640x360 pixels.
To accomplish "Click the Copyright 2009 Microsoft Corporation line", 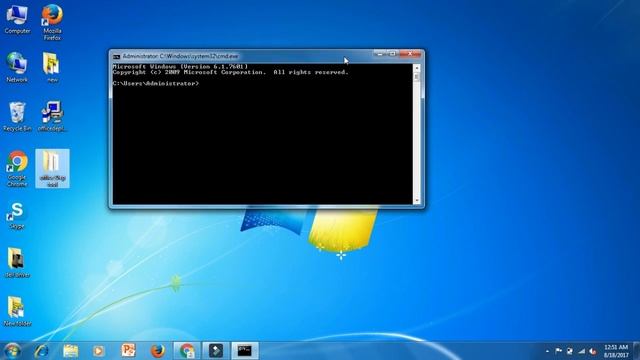I will 231,72.
